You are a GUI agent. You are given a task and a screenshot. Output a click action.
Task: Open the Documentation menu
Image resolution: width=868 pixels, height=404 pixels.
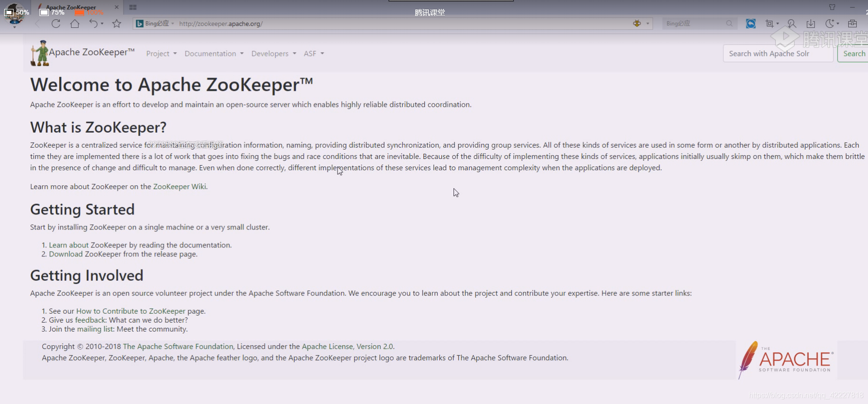pyautogui.click(x=214, y=54)
